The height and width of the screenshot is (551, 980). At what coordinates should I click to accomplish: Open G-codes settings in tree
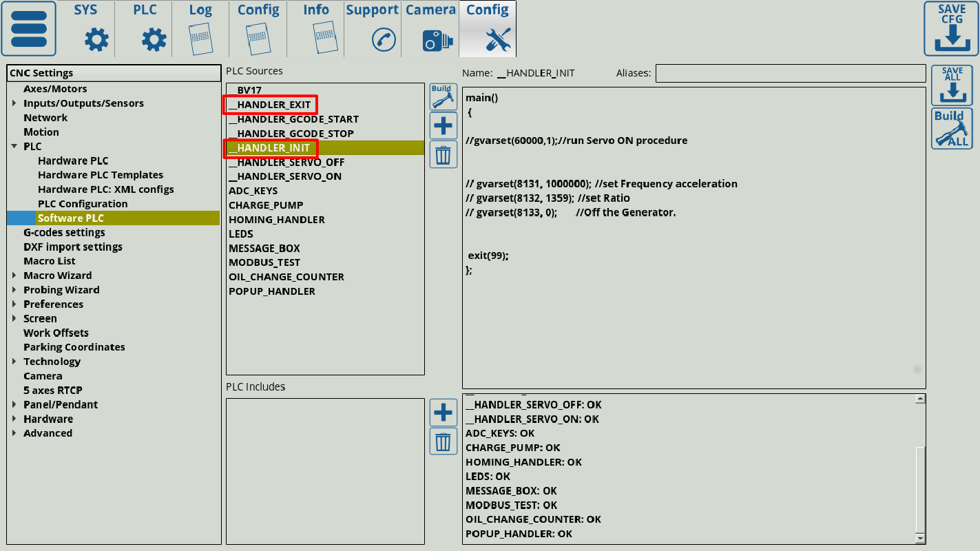[64, 233]
